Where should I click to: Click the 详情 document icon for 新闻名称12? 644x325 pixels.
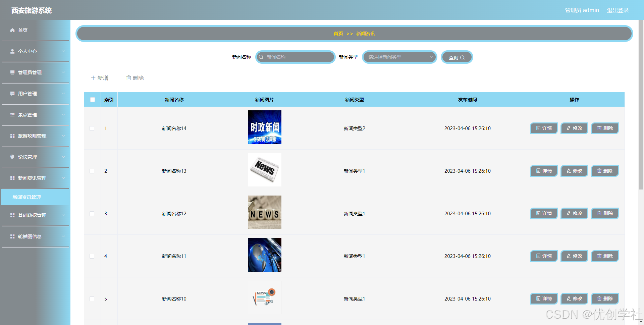coord(538,213)
